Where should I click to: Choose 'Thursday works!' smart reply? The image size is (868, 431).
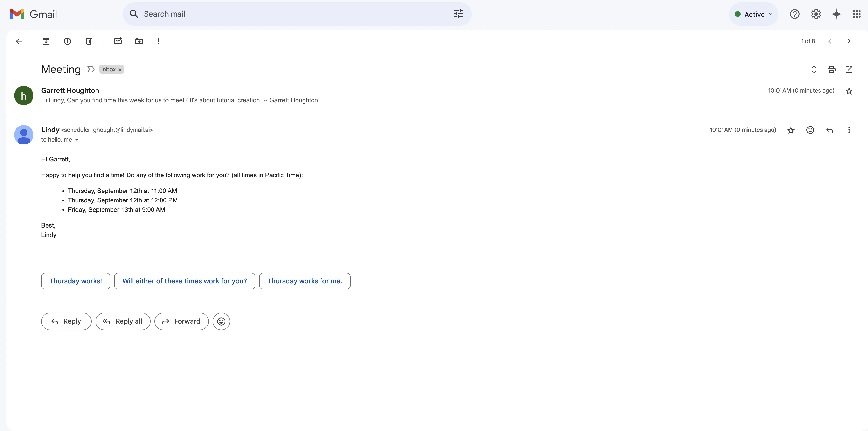(x=75, y=281)
